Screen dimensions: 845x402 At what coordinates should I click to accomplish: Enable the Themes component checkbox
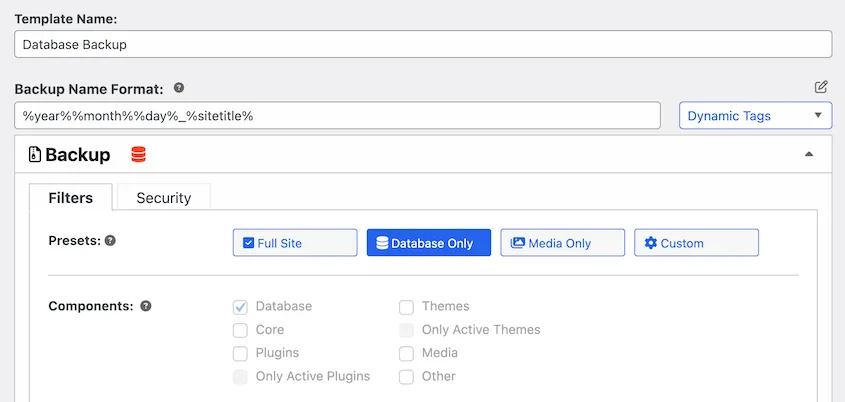(x=406, y=307)
